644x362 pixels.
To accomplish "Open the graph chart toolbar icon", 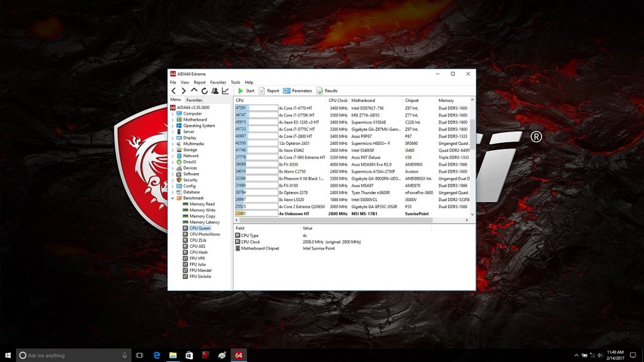I will [x=225, y=91].
